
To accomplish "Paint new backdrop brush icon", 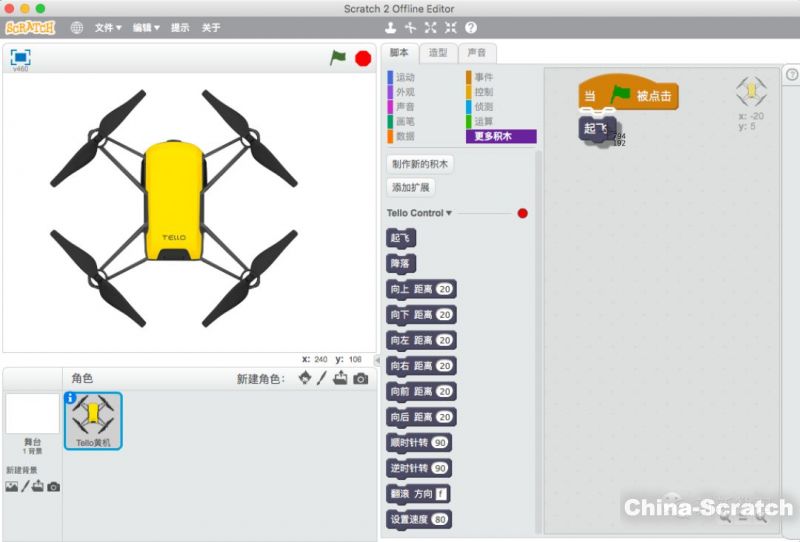I will 25,486.
